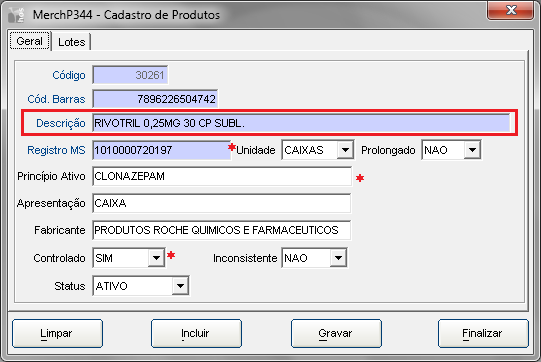Focus the Registro MS input field
The height and width of the screenshot is (362, 541).
coord(161,150)
